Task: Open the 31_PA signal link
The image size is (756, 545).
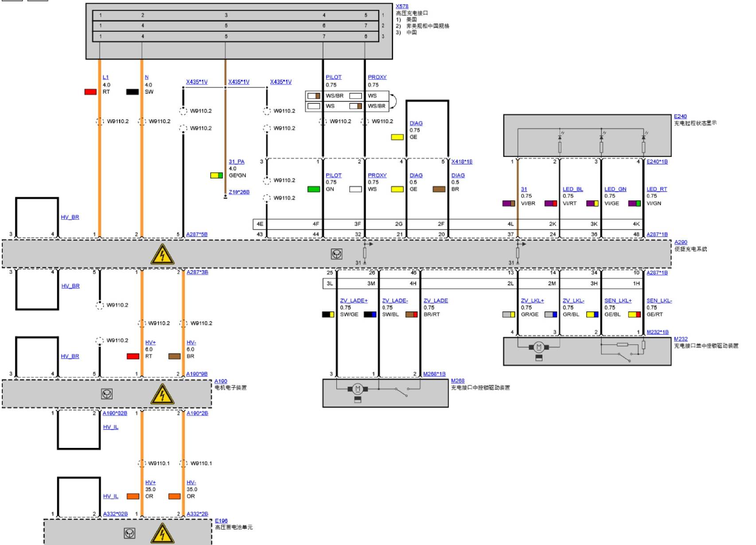Action: (237, 162)
